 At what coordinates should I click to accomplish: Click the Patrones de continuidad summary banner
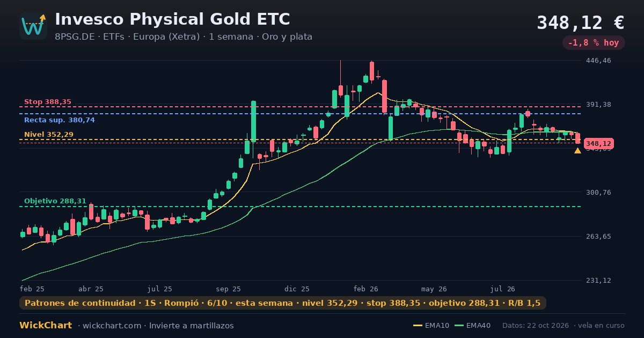283,303
